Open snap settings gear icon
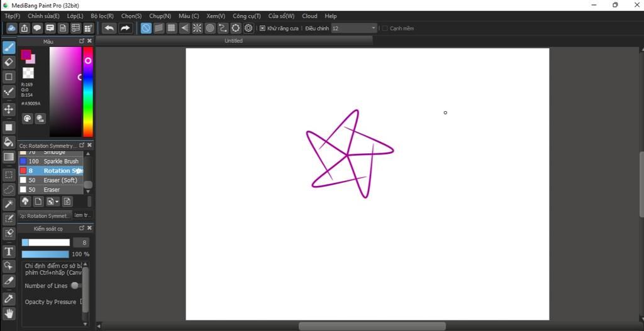644x331 pixels. pyautogui.click(x=248, y=28)
